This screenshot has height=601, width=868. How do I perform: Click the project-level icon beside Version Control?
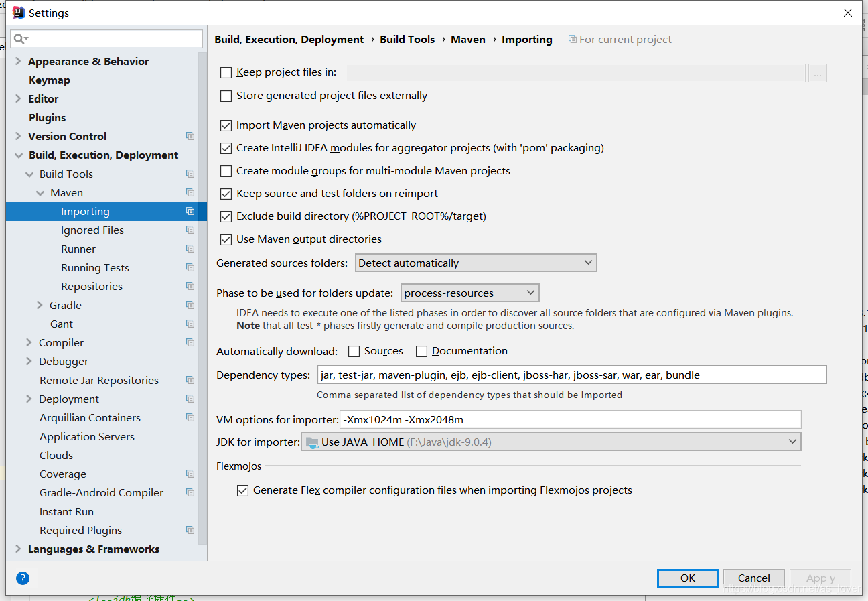[190, 136]
